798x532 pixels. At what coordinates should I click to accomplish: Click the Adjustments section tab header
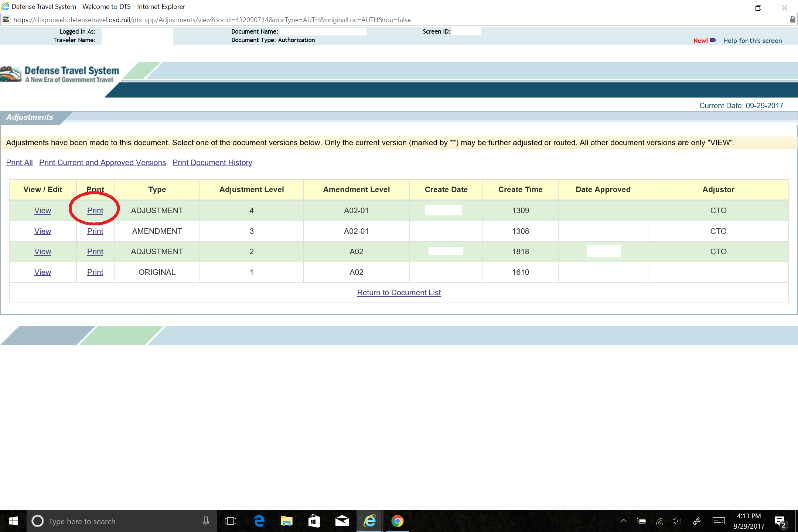coord(30,117)
